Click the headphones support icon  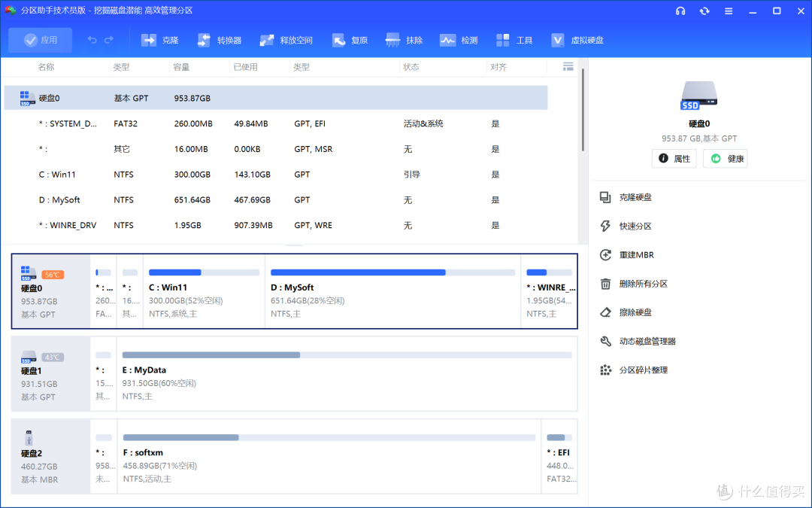[680, 11]
